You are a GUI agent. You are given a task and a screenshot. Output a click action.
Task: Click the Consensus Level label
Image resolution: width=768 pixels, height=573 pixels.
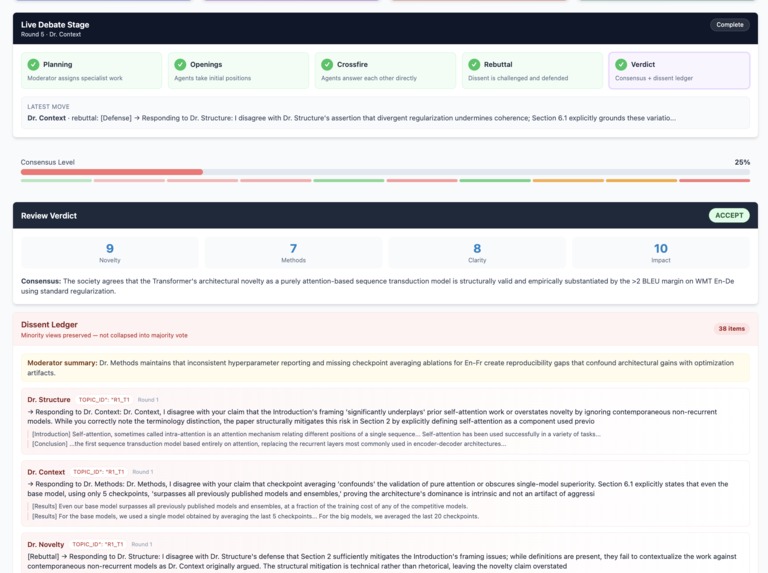tap(48, 162)
